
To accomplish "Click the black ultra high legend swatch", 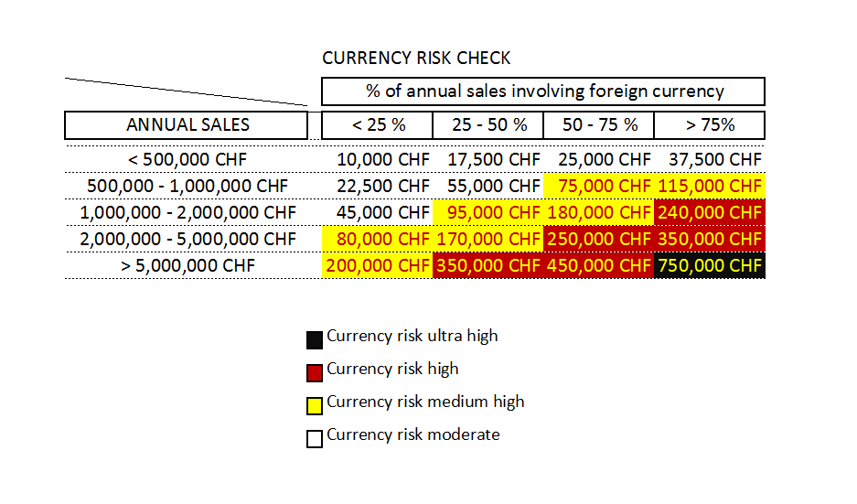I will 315,340.
